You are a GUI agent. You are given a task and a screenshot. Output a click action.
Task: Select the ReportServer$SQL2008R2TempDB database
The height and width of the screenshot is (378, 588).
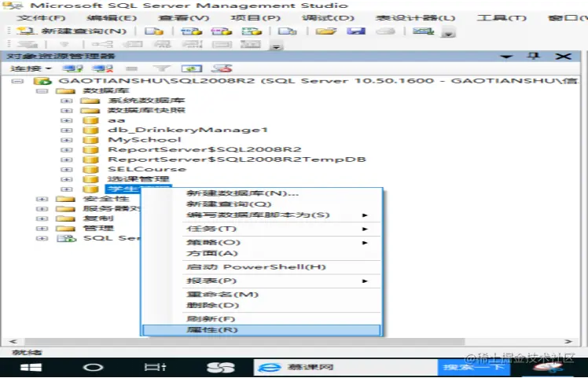[x=237, y=160]
